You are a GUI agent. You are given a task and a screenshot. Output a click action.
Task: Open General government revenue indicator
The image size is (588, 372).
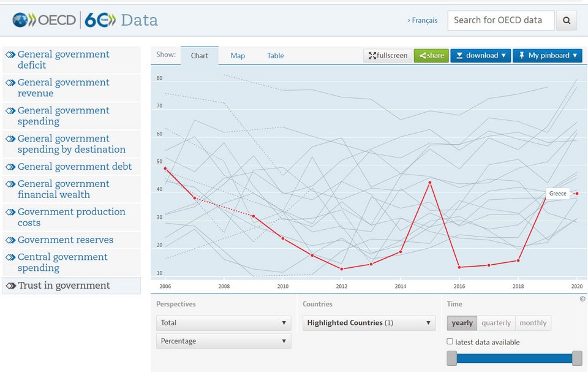pos(63,88)
